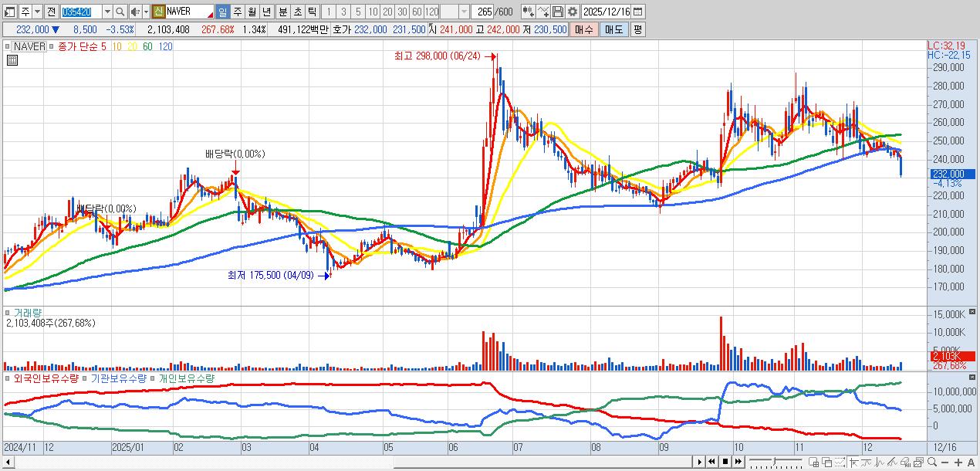Viewport: 980px width, 471px height.
Task: Click the magnifier zoom icon in bottom toolbar
Action: [932, 462]
